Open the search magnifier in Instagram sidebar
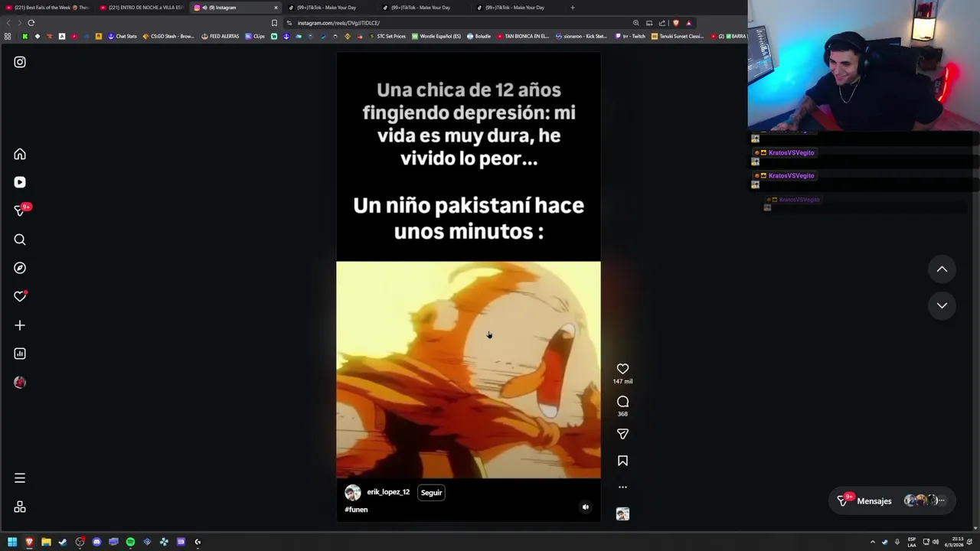This screenshot has height=551, width=980. [x=20, y=240]
